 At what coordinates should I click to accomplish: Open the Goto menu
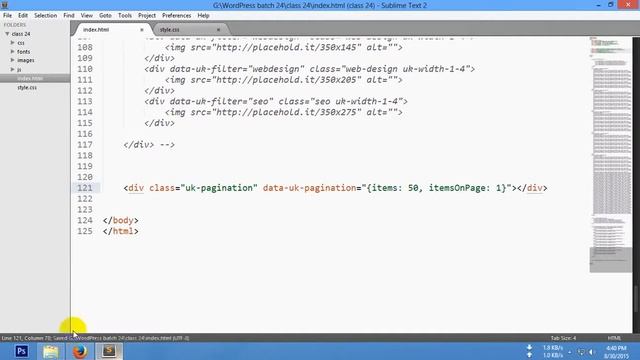point(105,16)
